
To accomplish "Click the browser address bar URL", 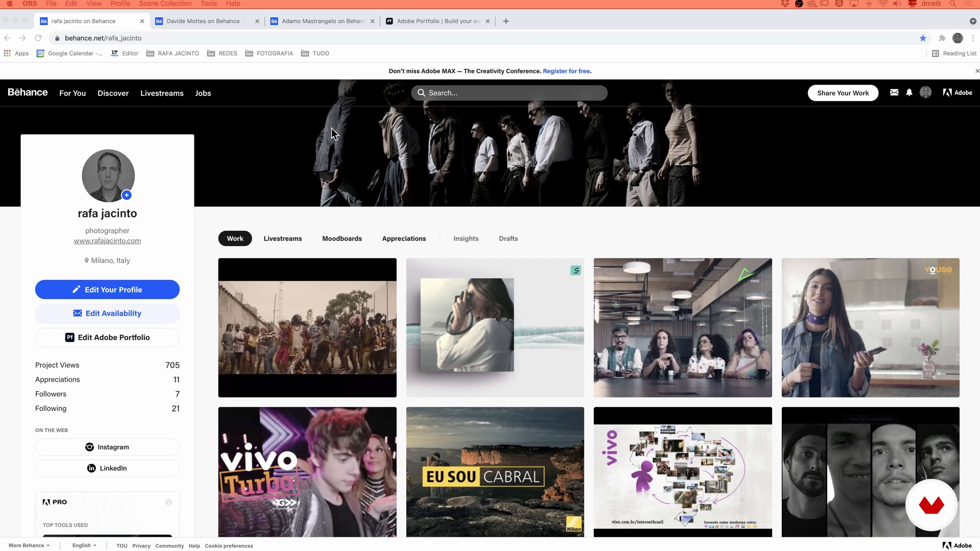I will click(103, 38).
